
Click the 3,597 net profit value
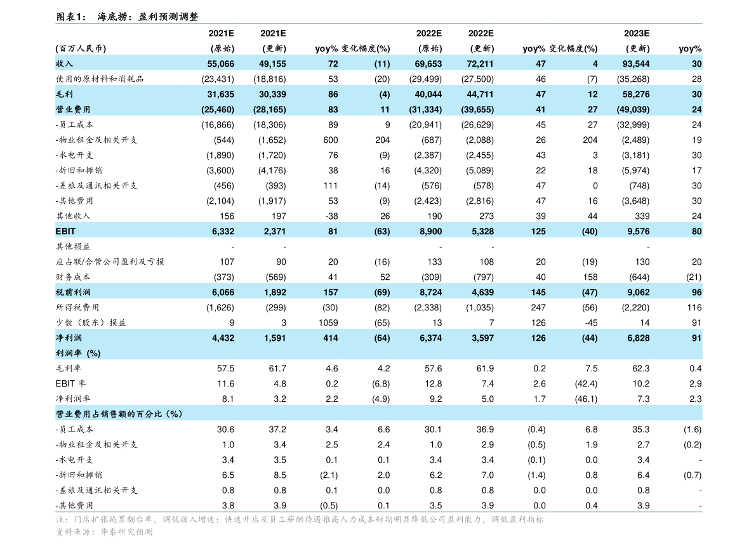(482, 338)
